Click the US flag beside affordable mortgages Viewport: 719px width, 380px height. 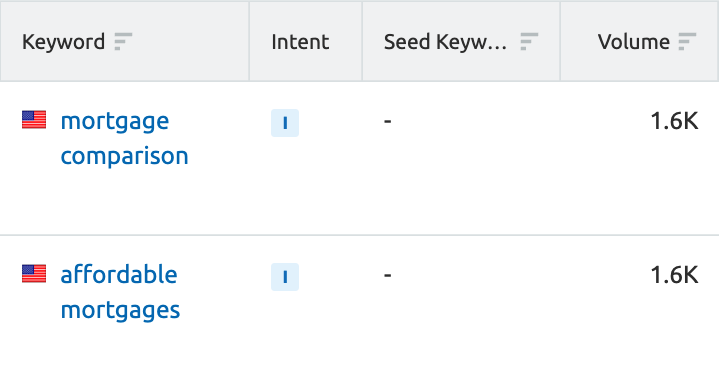tap(34, 274)
